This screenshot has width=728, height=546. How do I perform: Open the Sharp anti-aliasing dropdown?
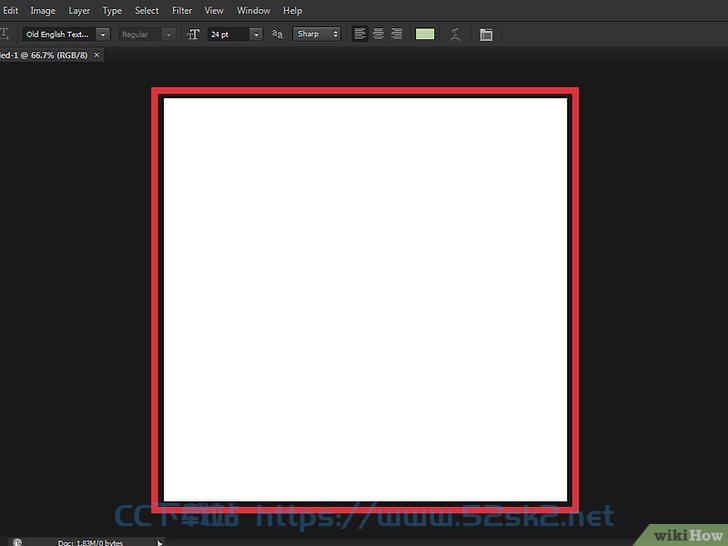pyautogui.click(x=317, y=34)
